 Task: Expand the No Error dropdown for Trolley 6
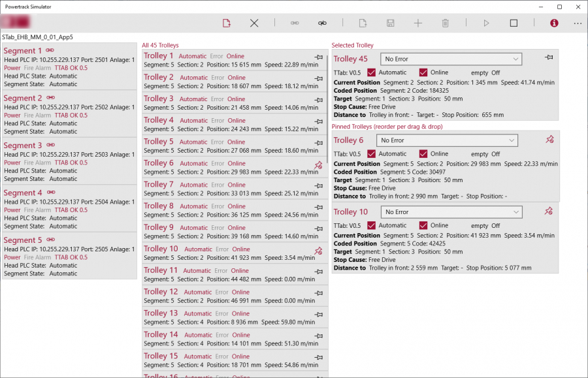tap(447, 140)
